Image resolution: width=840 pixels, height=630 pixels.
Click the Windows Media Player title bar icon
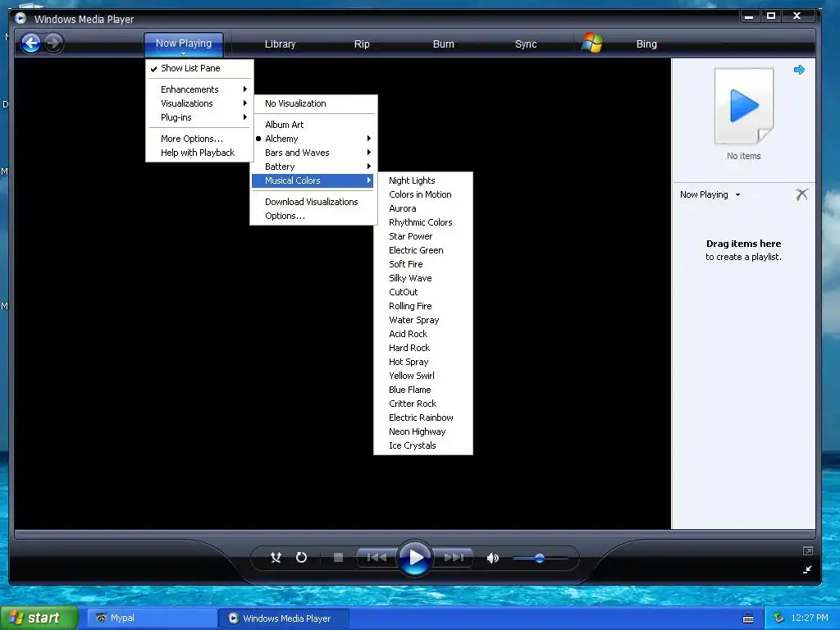pyautogui.click(x=21, y=18)
